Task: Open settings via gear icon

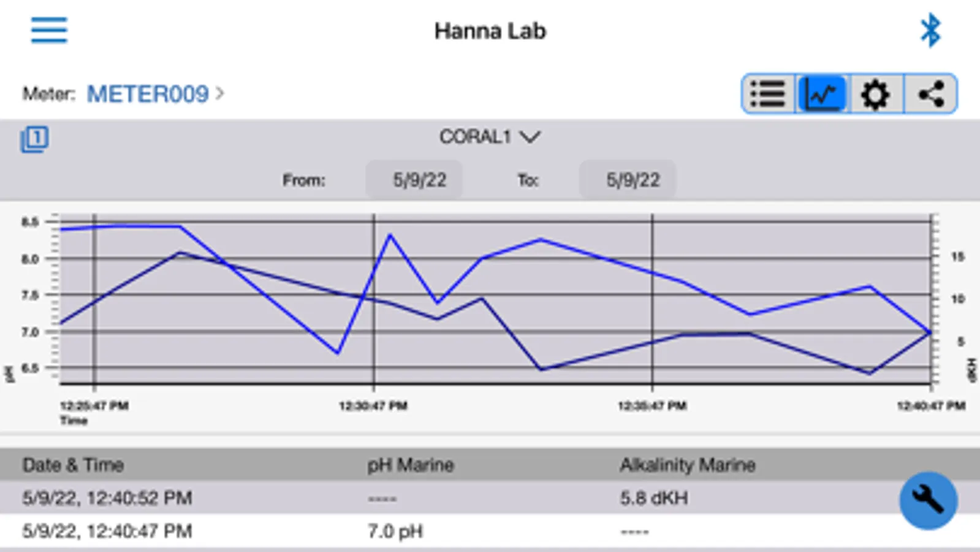Action: (x=875, y=94)
